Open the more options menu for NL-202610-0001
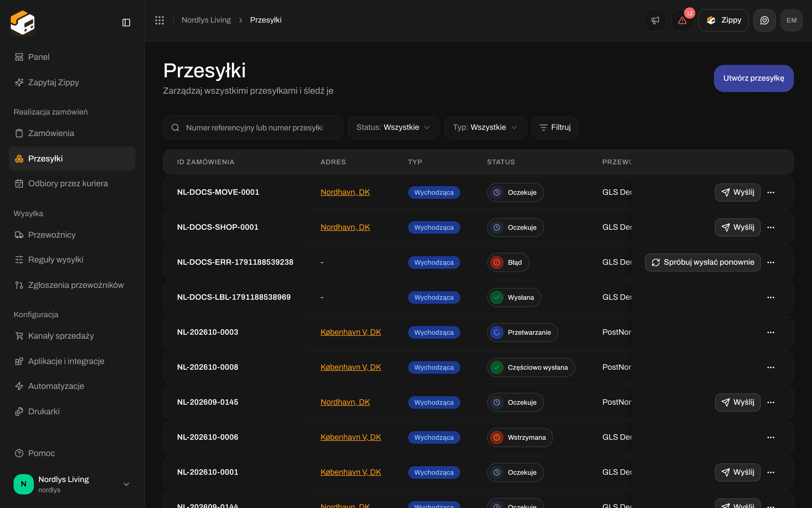This screenshot has height=508, width=812. point(771,472)
